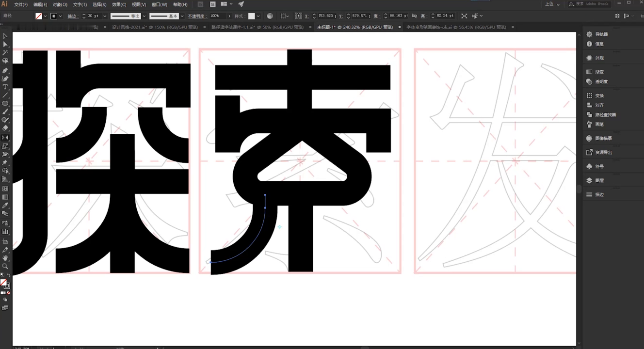The image size is (644, 349).
Task: Activate the Zoom magnifier tool
Action: tap(5, 266)
